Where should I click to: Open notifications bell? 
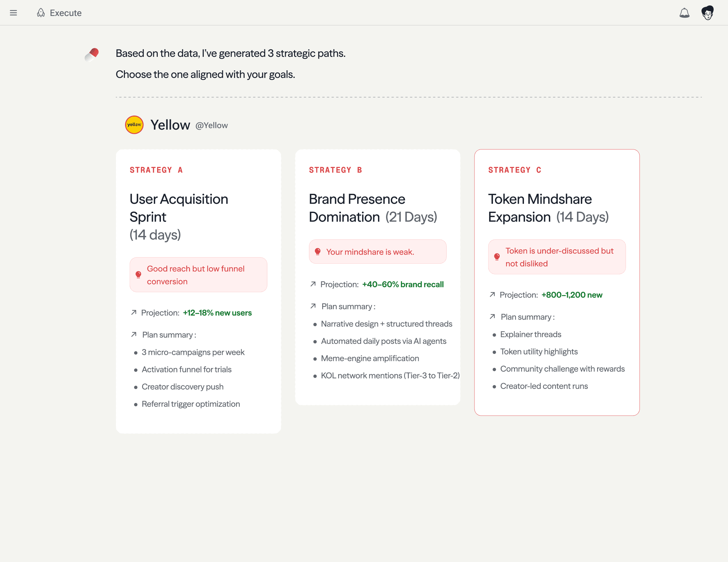[684, 13]
